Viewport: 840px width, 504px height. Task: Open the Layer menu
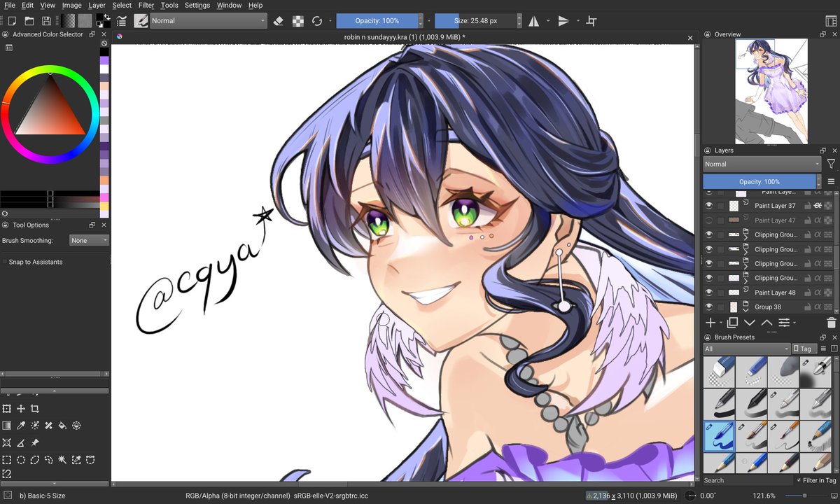click(x=97, y=5)
